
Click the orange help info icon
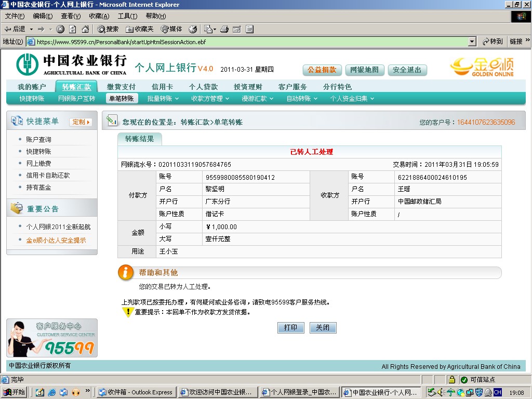point(126,272)
